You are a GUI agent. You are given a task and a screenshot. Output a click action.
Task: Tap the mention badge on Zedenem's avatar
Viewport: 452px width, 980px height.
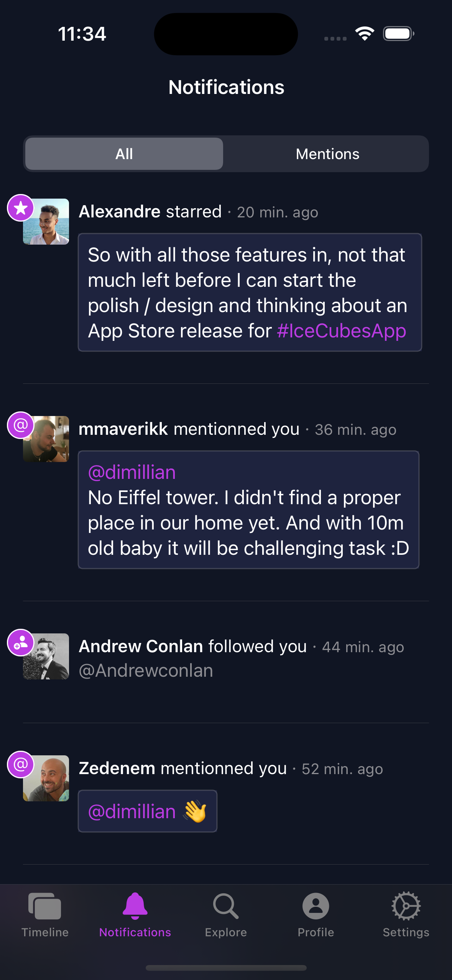[x=21, y=765]
